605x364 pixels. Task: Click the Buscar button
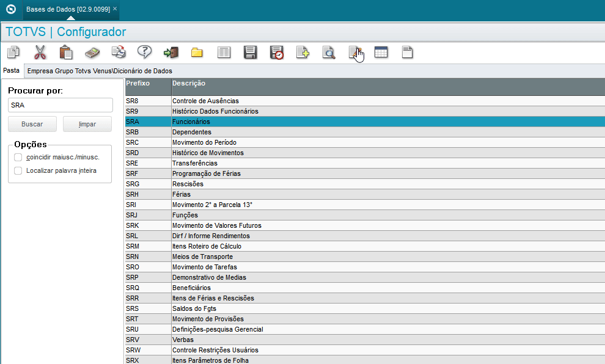(x=32, y=124)
